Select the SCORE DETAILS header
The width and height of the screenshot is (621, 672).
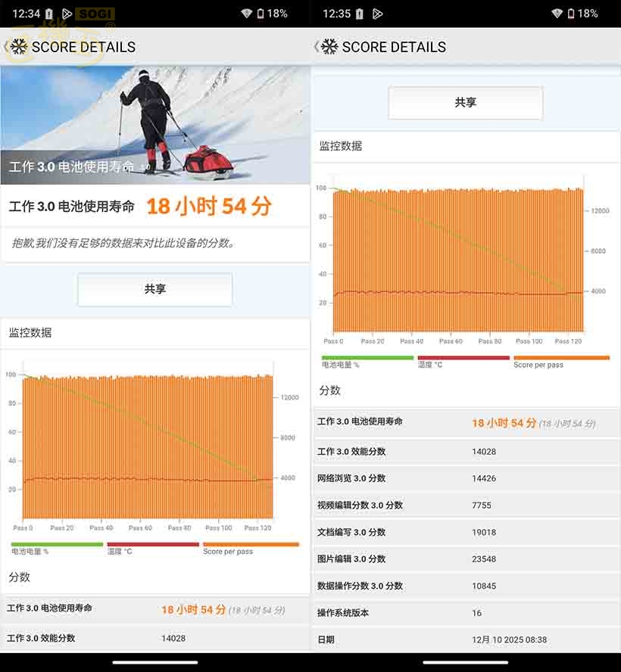pyautogui.click(x=89, y=46)
